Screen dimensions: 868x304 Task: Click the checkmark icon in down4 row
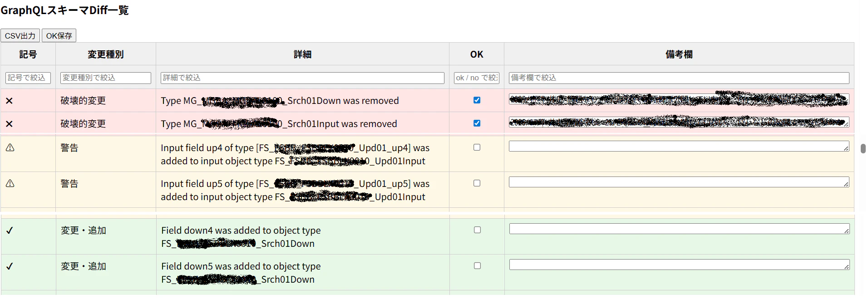pos(10,230)
